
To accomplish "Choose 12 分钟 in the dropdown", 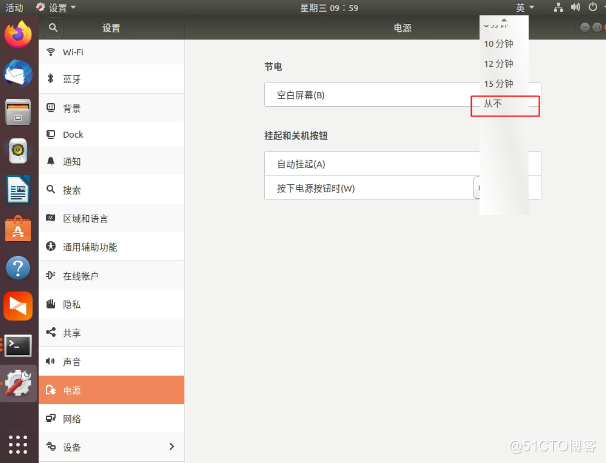I will (504, 64).
